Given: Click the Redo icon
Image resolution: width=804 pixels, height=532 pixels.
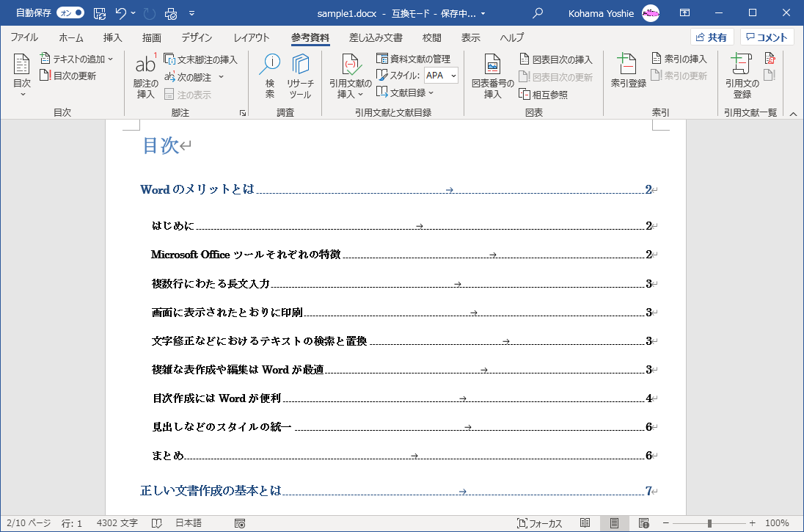Looking at the screenshot, I should (x=149, y=13).
